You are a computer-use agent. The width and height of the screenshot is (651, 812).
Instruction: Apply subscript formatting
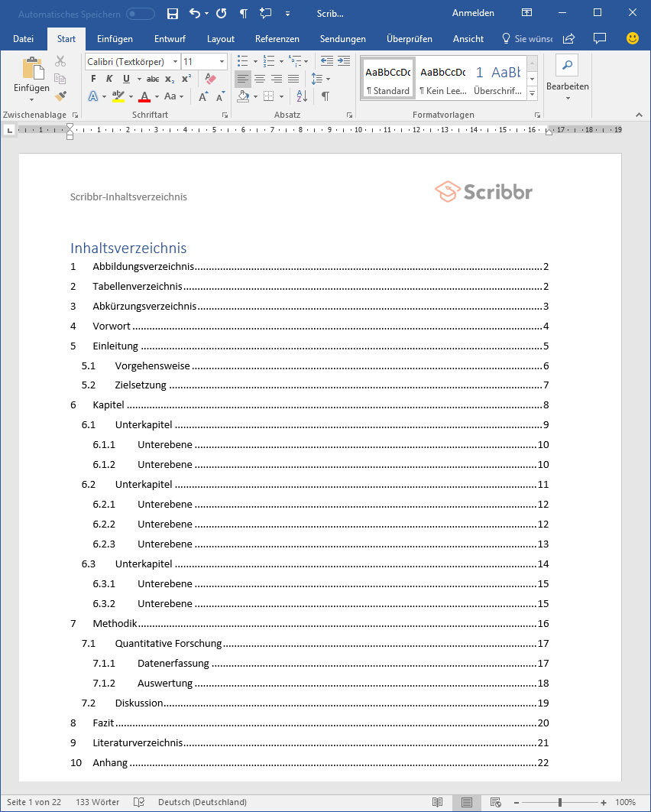(170, 80)
